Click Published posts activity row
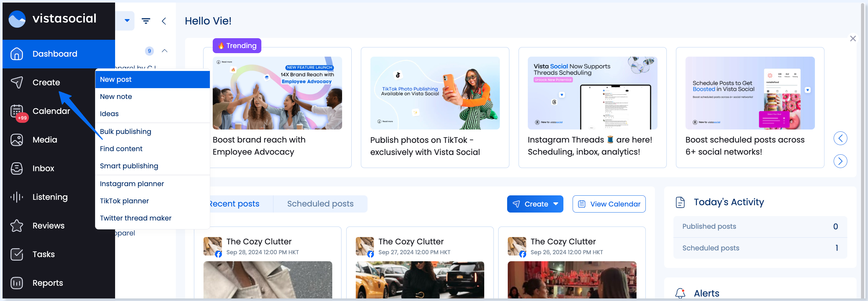 (x=760, y=227)
